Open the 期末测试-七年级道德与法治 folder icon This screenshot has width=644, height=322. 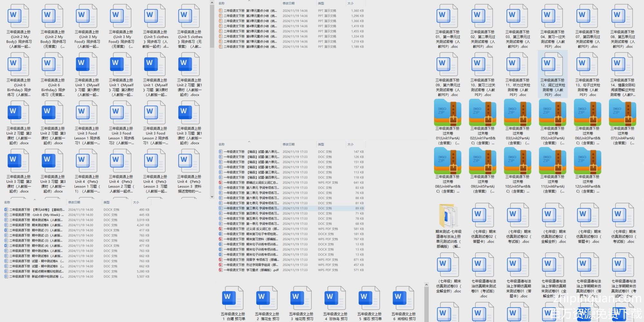(447, 215)
